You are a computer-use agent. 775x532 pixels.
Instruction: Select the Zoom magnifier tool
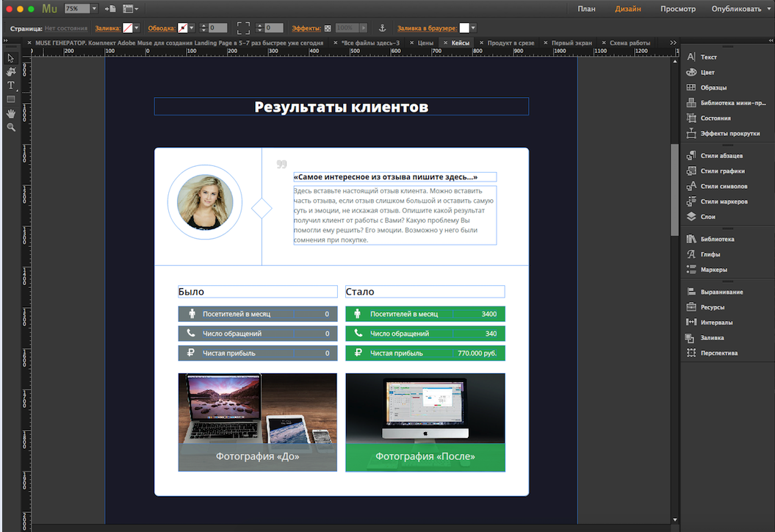click(11, 127)
